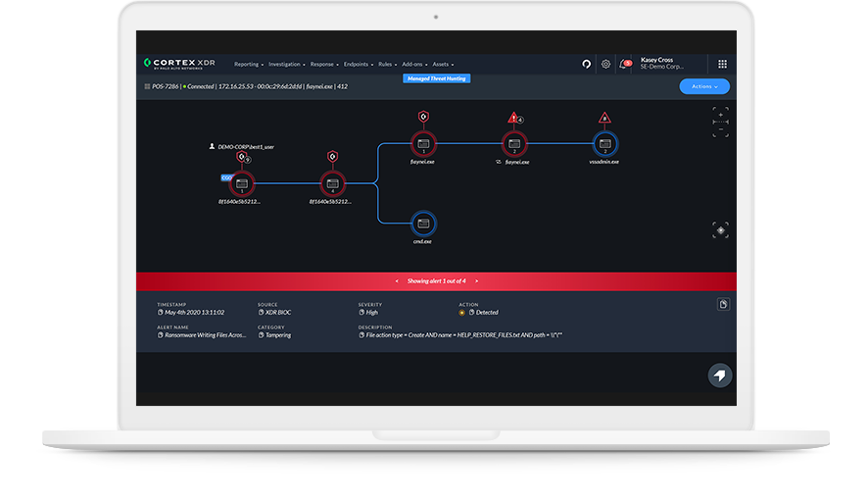The height and width of the screenshot is (502, 868).
Task: Click the Managed Threat Hunting badge
Action: coord(436,78)
